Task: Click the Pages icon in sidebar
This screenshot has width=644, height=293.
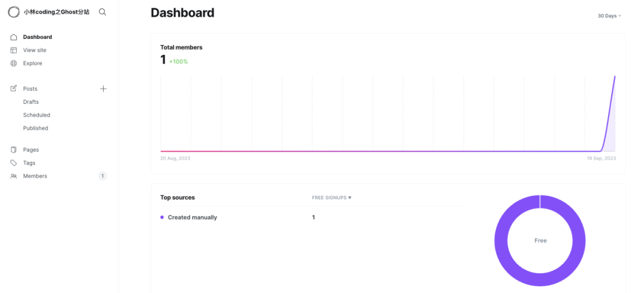Action: pos(14,150)
